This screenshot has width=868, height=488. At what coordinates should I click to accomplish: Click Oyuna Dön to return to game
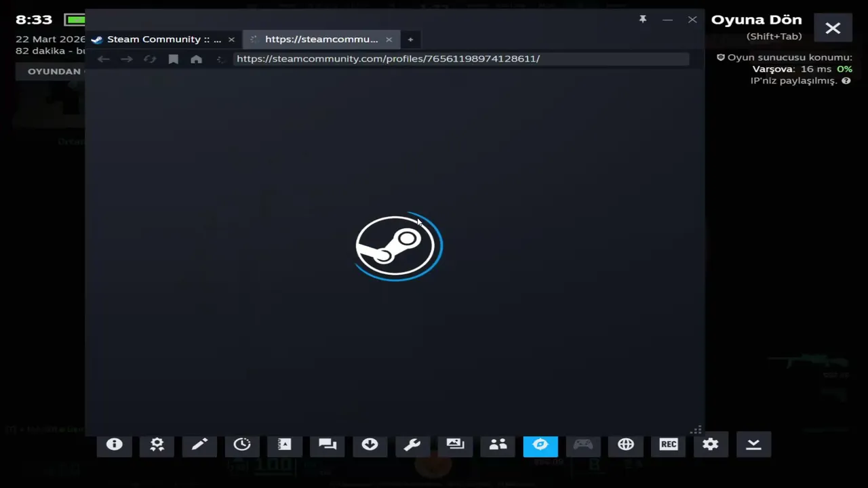tap(756, 20)
